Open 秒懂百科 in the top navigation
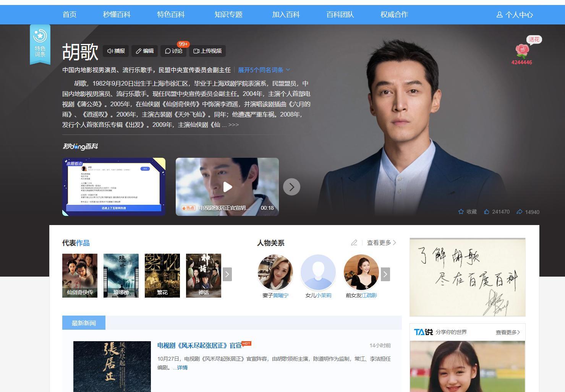Image resolution: width=565 pixels, height=392 pixels. coord(117,15)
